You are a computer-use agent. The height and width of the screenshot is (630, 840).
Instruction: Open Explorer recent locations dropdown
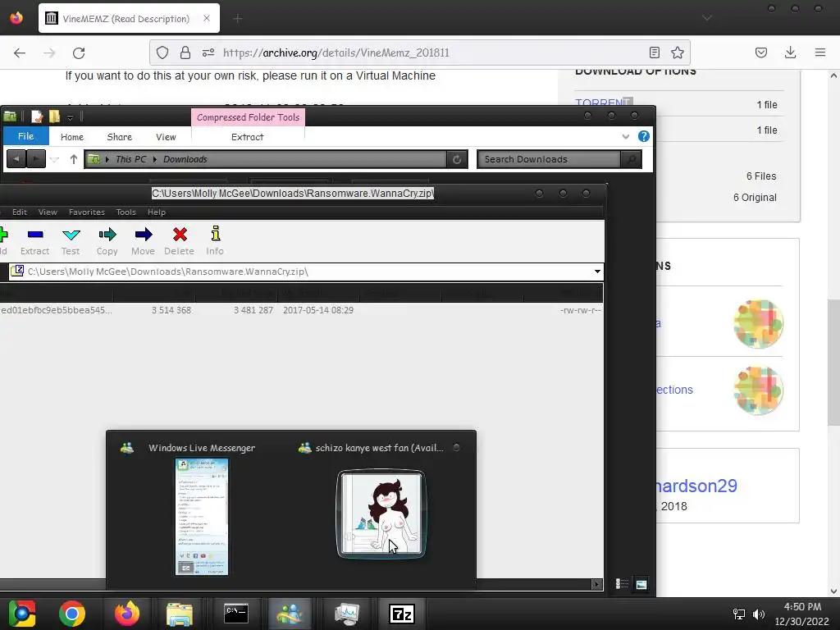pos(55,159)
